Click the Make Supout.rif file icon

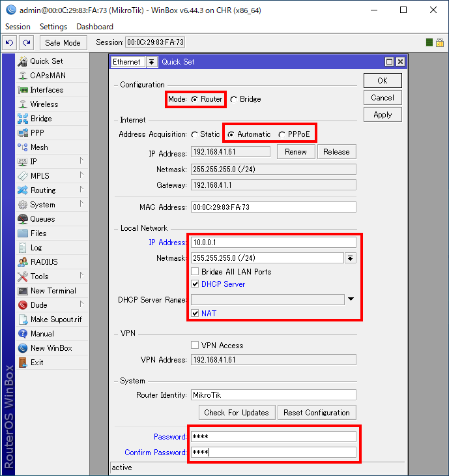click(x=23, y=320)
